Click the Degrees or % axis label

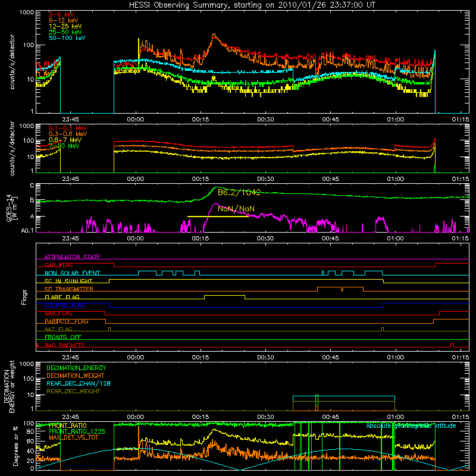click(15, 446)
